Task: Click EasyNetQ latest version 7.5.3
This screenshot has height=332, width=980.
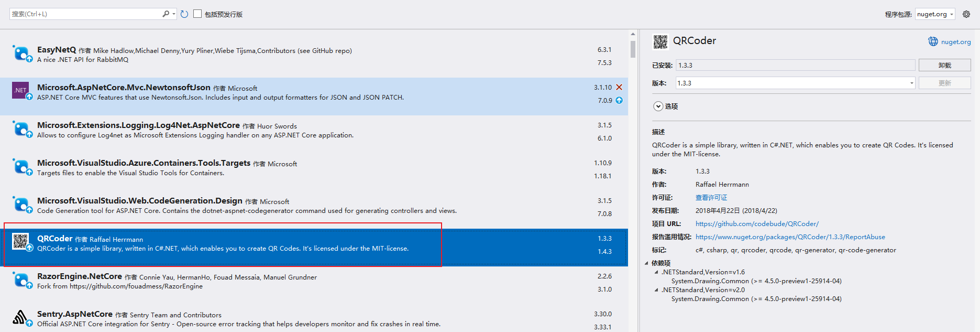Action: pos(604,63)
